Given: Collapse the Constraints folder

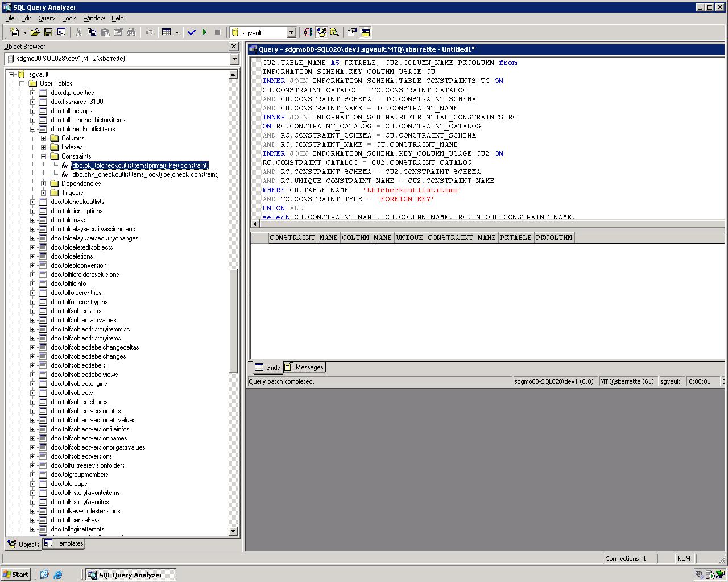Looking at the screenshot, I should [43, 156].
